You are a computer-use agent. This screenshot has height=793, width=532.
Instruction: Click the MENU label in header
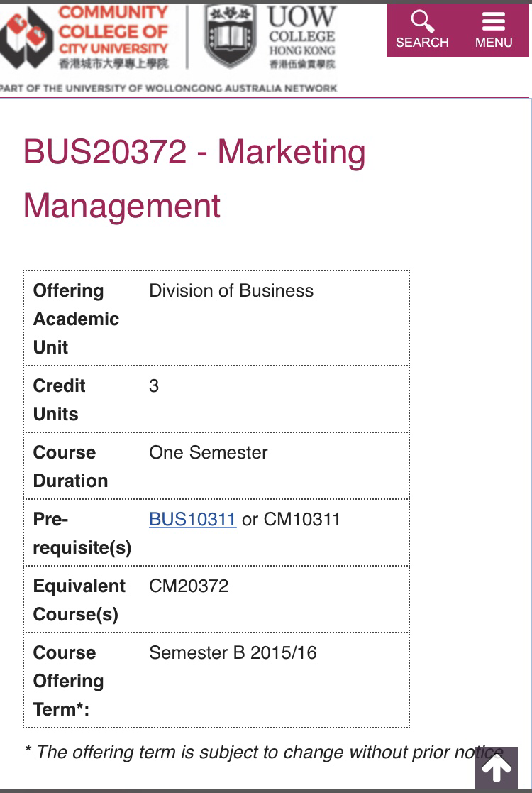tap(494, 43)
